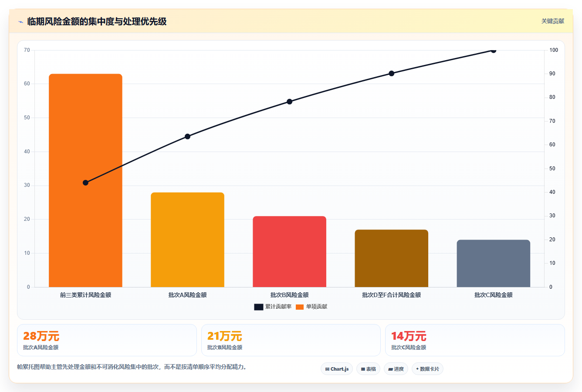Screen dimensions: 582x392
Task: Click left axis tick label 70
Action: point(27,50)
